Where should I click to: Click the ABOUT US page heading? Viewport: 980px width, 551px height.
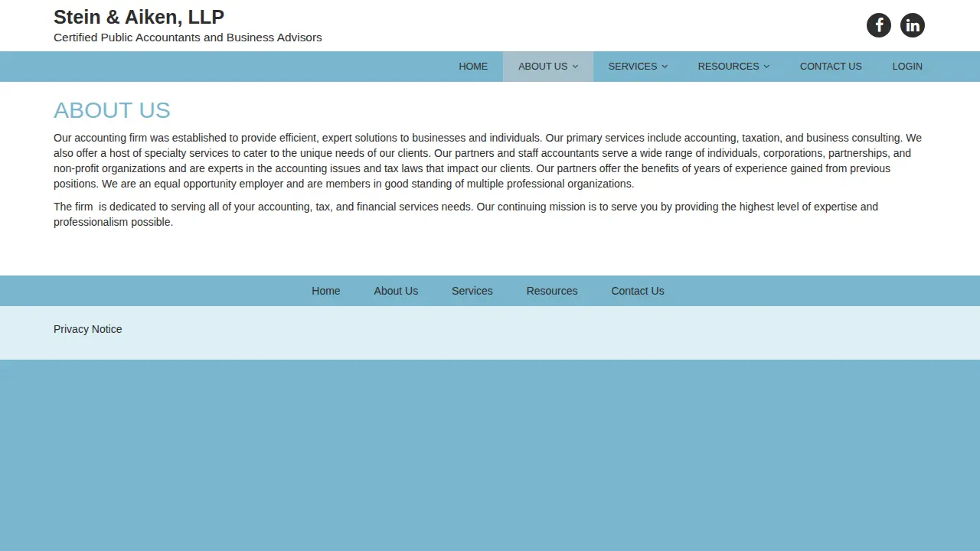pyautogui.click(x=112, y=110)
